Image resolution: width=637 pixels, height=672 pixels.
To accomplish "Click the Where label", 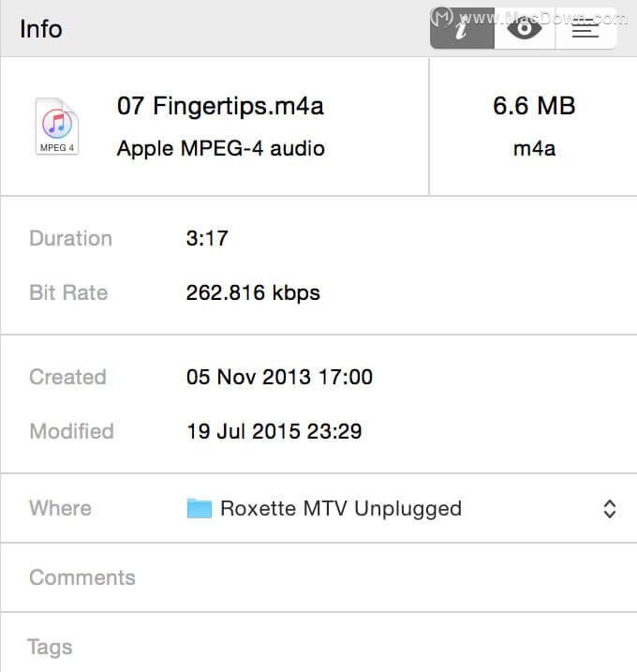I will pos(60,508).
